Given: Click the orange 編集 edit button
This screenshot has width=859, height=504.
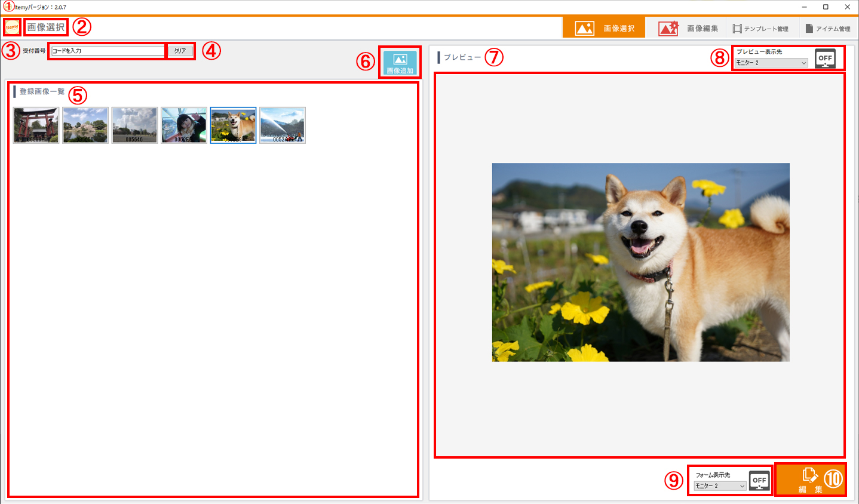Looking at the screenshot, I should [x=810, y=480].
